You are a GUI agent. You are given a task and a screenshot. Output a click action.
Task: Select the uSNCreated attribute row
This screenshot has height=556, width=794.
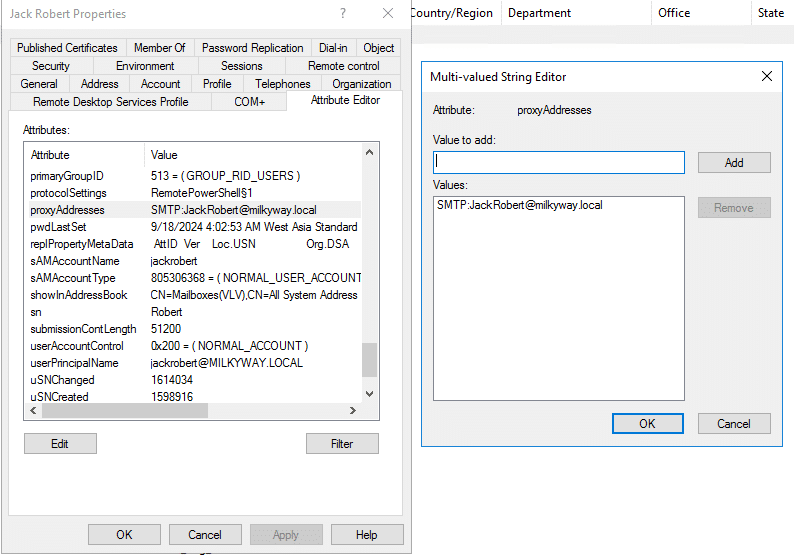[195, 397]
